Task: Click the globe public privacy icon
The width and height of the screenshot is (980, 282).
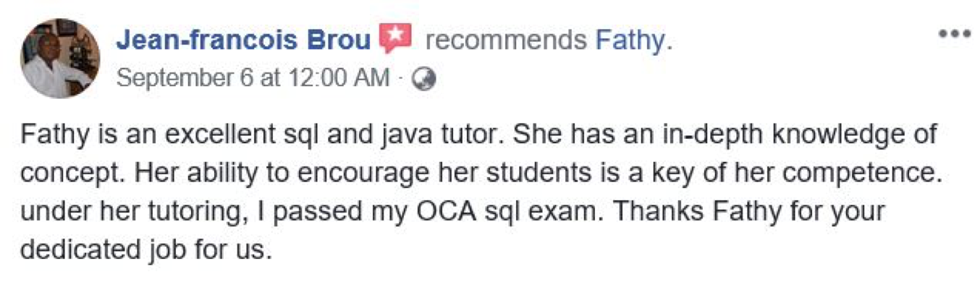Action: 424,79
